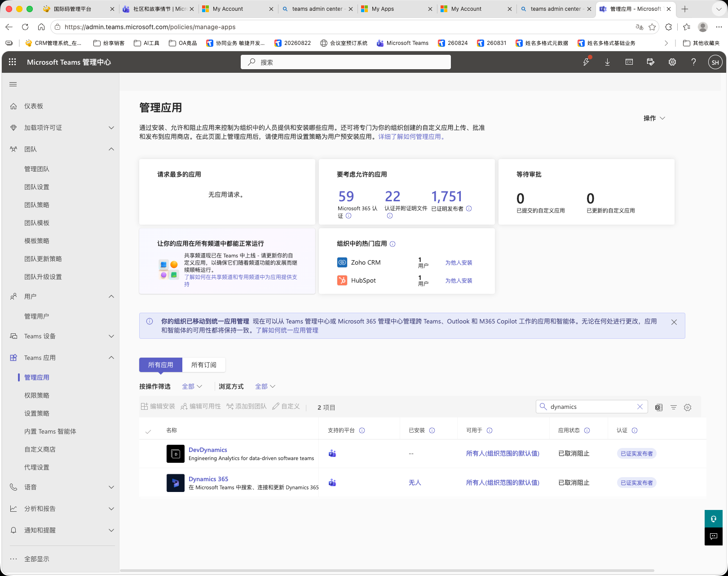Open 设置策略 in the sidebar

point(37,413)
